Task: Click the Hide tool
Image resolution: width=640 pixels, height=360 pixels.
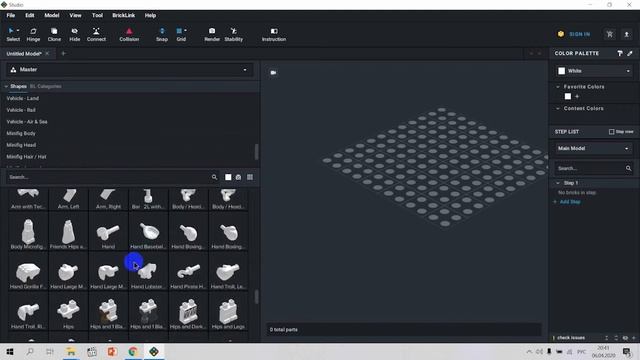Action: [74, 35]
